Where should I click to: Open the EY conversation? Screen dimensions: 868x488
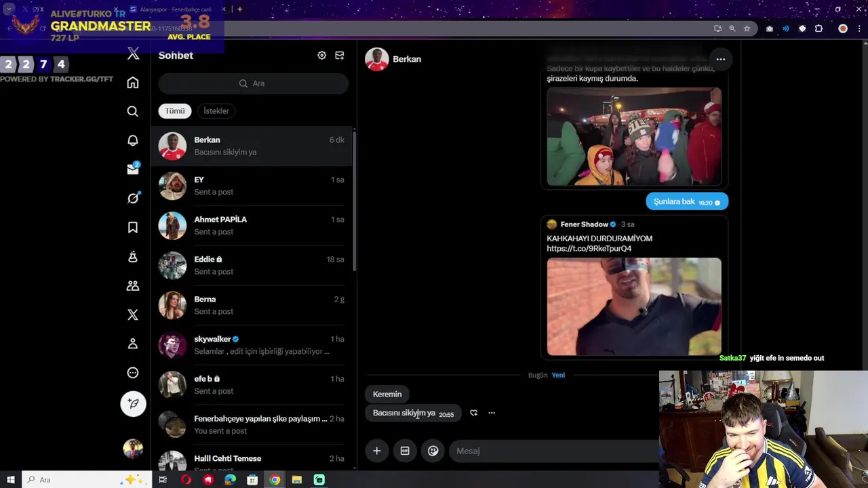(x=252, y=186)
